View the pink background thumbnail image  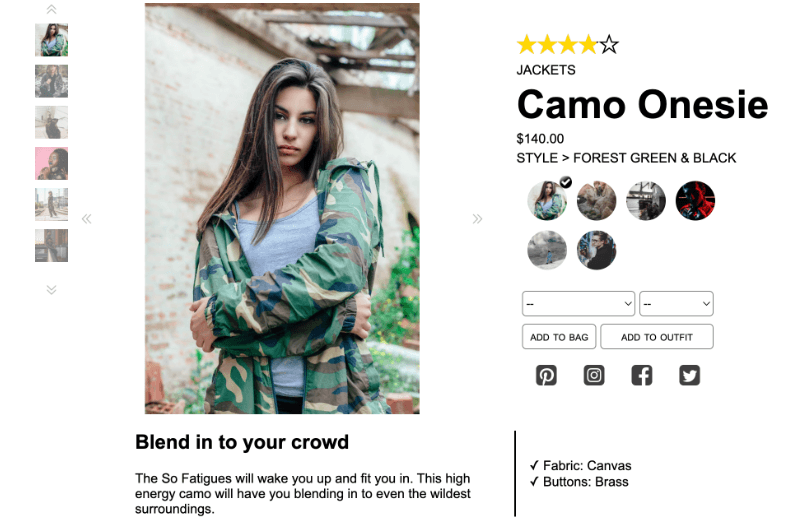pos(51,163)
